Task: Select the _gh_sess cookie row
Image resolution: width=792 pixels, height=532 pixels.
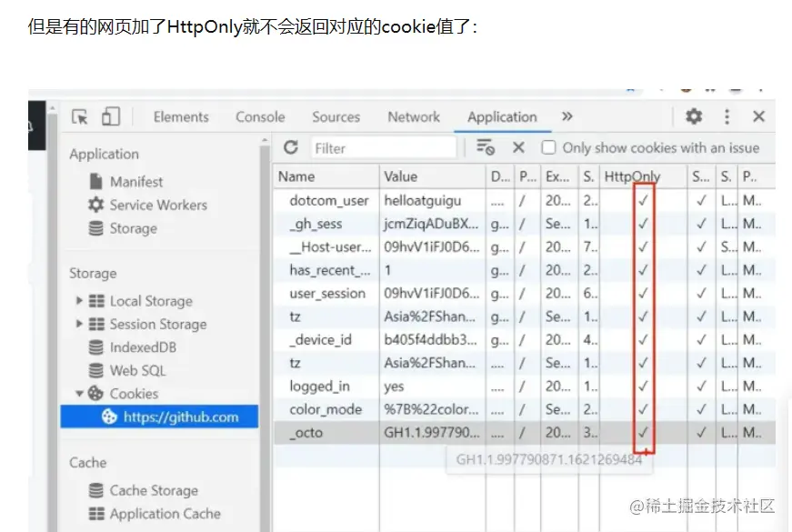Action: point(525,224)
